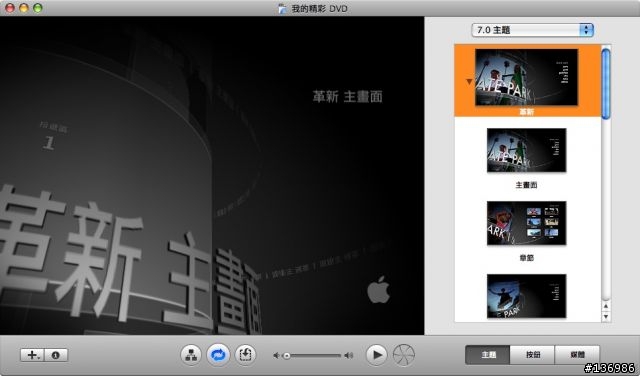640x376 pixels.
Task: Click the scroll up arrow
Action: pyautogui.click(x=606, y=306)
